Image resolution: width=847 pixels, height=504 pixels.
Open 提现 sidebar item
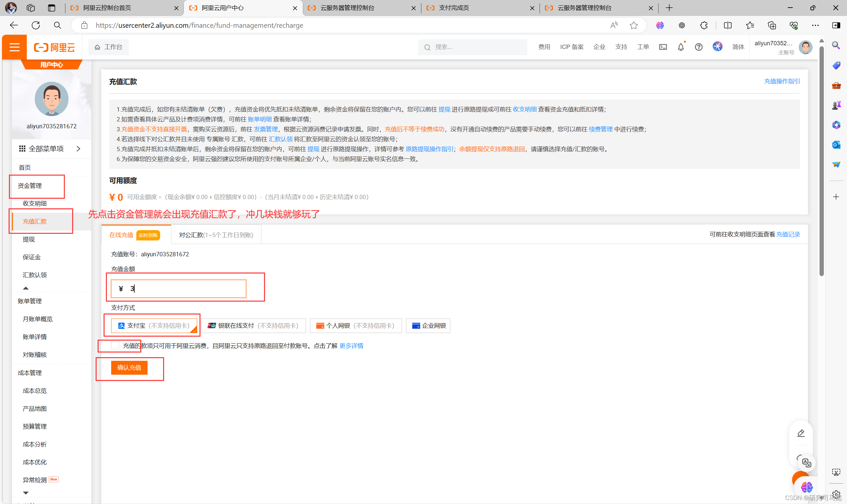coord(28,239)
